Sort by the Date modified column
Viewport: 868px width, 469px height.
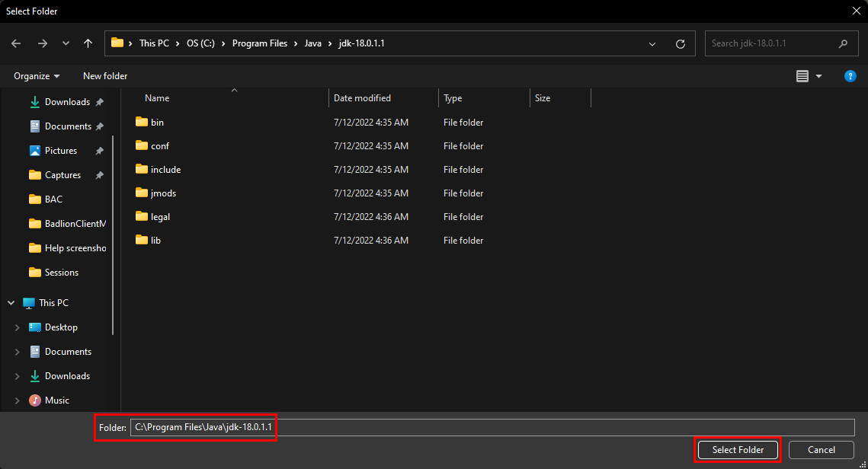coord(362,98)
